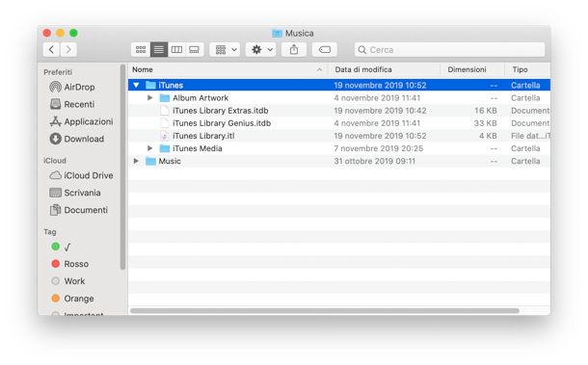Select the Album Artwork folder icon
588x365 pixels.
(x=165, y=98)
